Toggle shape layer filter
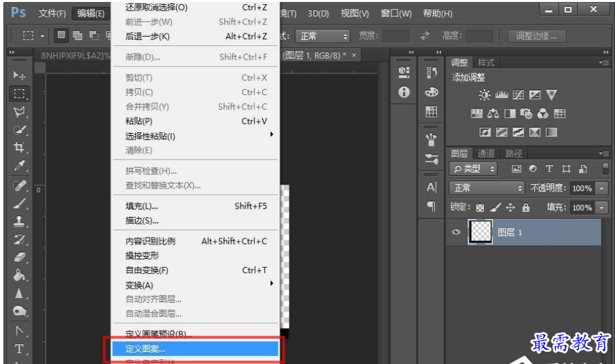 click(x=566, y=168)
